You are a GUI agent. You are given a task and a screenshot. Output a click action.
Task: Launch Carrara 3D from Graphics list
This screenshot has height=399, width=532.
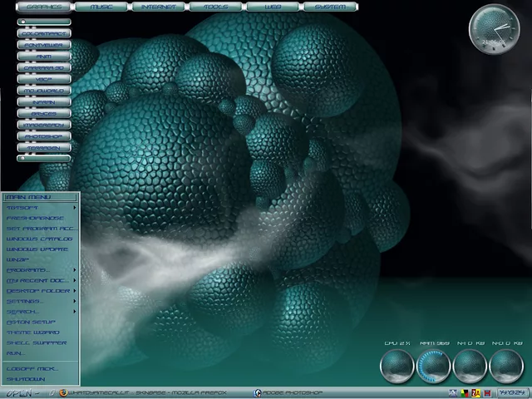click(43, 68)
